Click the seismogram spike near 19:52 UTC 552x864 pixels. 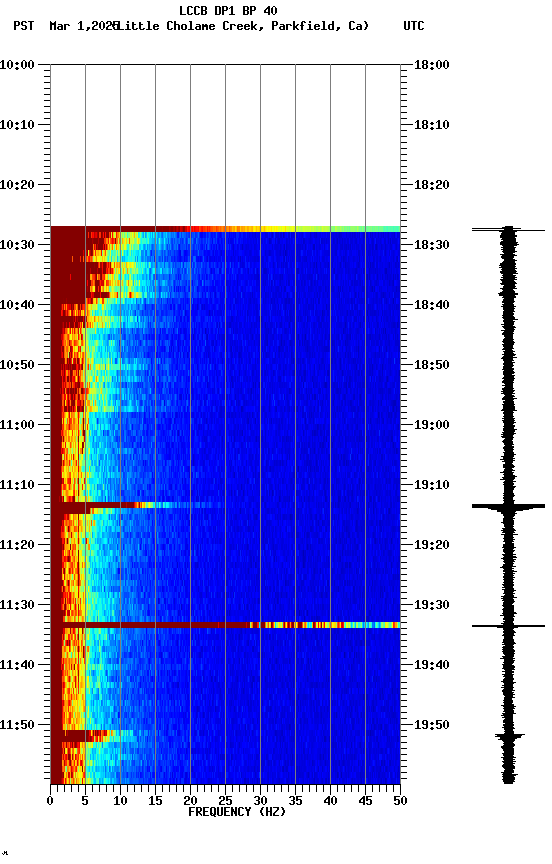(x=510, y=736)
